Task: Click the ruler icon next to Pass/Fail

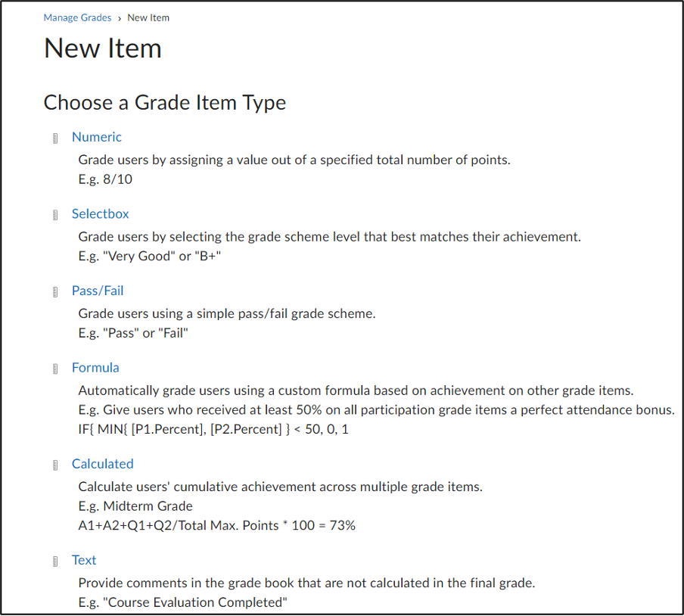Action: pyautogui.click(x=55, y=292)
